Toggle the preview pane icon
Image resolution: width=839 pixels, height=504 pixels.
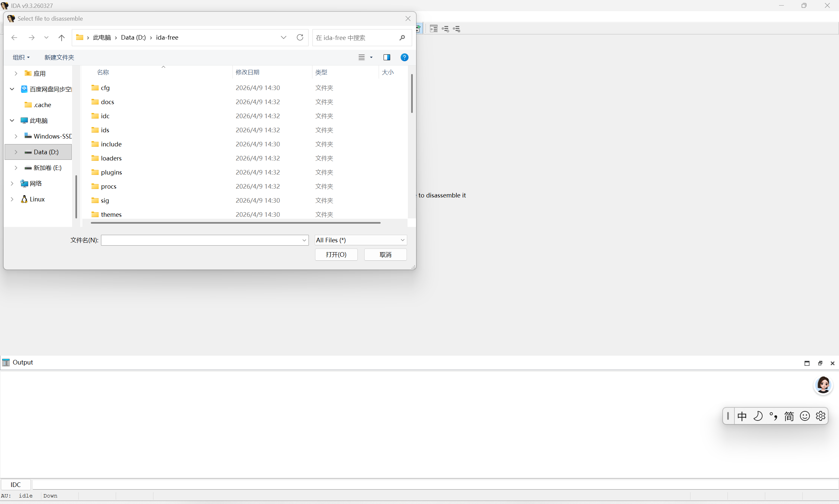click(x=387, y=57)
